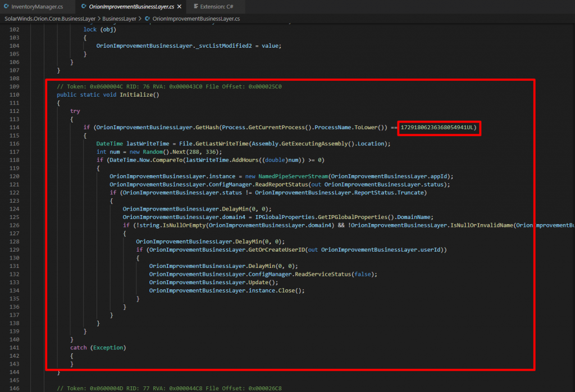Screen dimensions: 575x392
Task: Click the catch (Exception) keyword line
Action: point(98,348)
